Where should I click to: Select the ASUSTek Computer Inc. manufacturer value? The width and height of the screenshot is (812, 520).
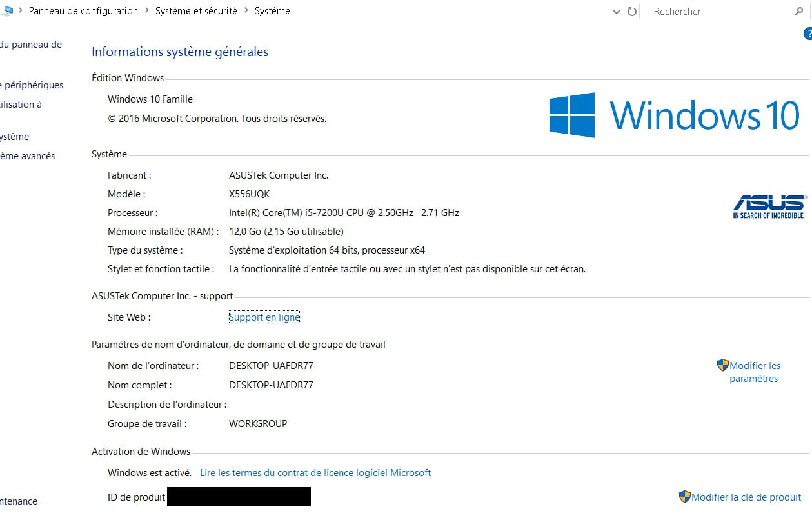click(x=279, y=175)
